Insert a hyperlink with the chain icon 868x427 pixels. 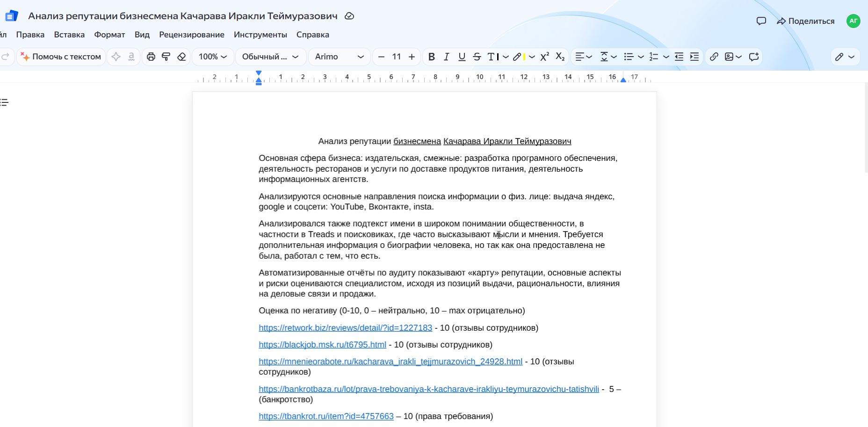[x=714, y=57]
